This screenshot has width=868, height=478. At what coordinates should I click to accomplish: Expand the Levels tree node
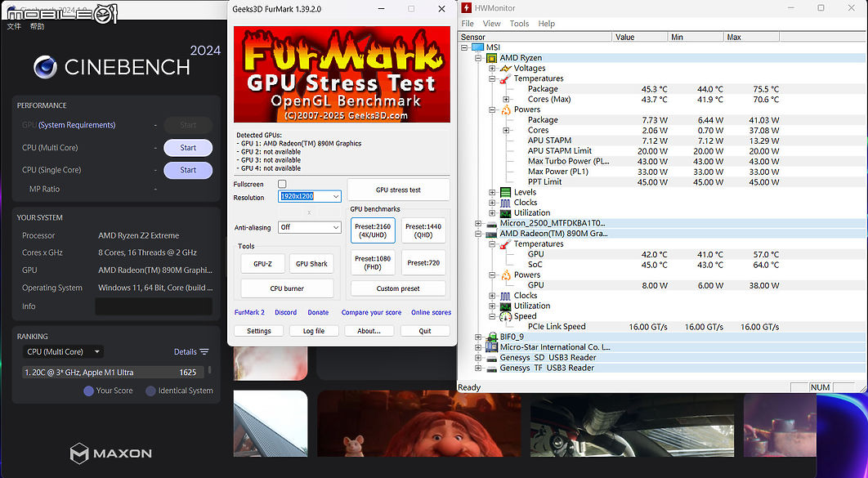coord(492,193)
